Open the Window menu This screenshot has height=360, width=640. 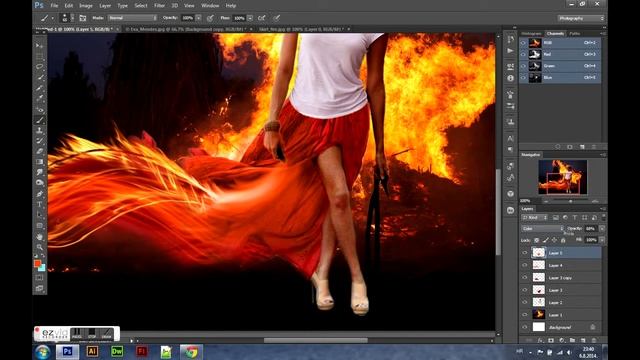210,6
